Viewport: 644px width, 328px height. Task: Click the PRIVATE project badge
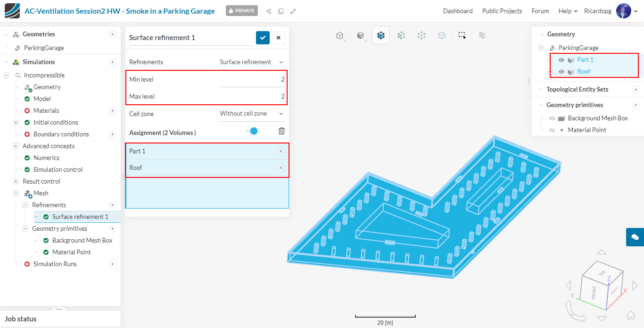tap(241, 10)
